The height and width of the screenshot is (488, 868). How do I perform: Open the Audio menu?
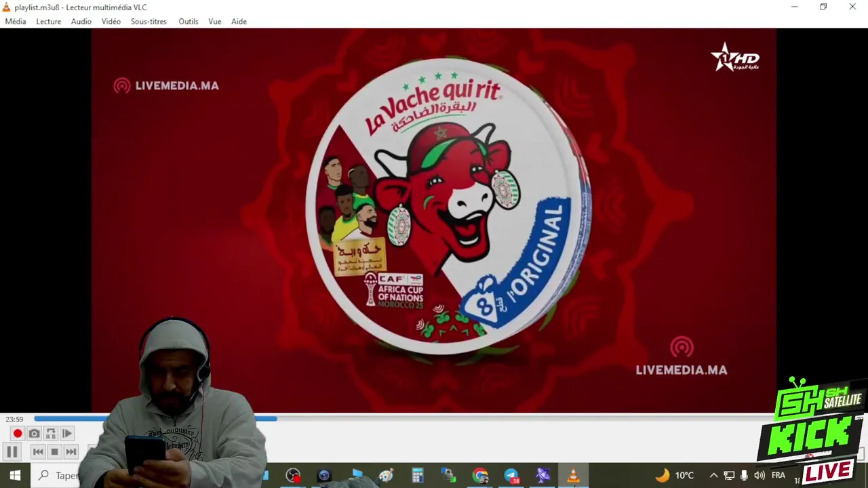tap(81, 22)
